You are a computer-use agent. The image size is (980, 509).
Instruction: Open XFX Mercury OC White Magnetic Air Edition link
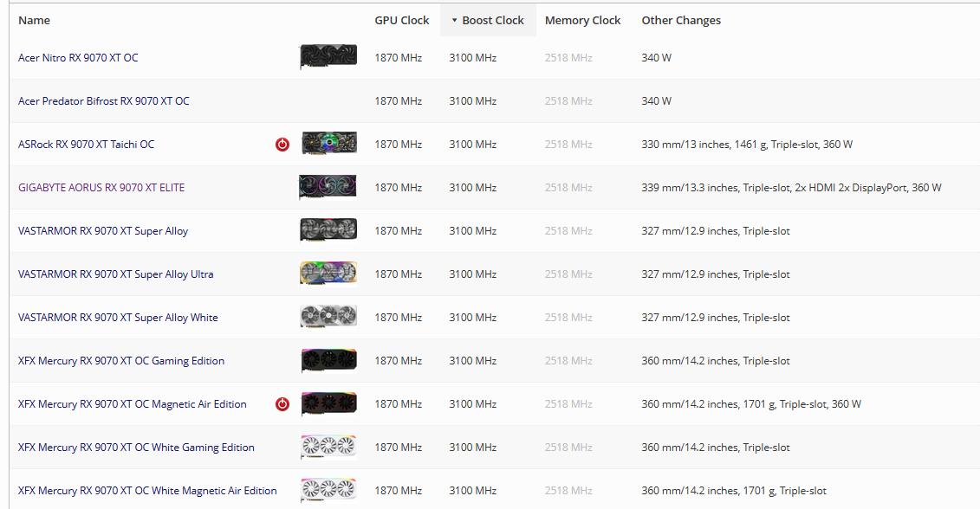pyautogui.click(x=147, y=491)
